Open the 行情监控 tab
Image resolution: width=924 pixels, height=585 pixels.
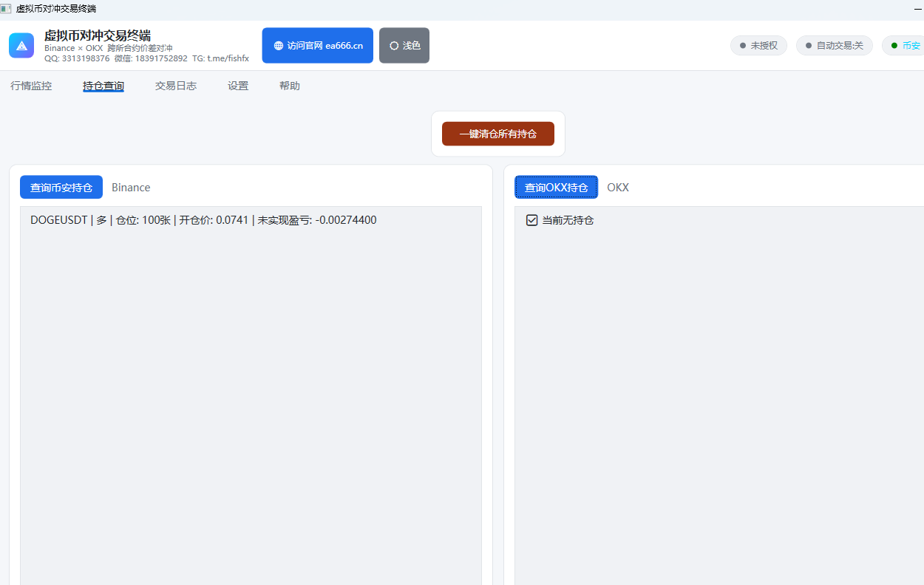click(x=31, y=86)
